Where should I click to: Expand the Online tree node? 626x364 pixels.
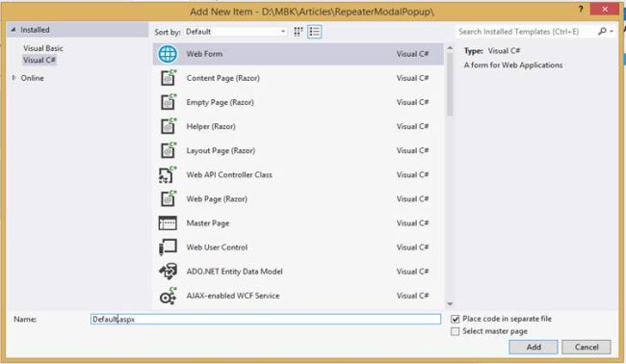[14, 78]
